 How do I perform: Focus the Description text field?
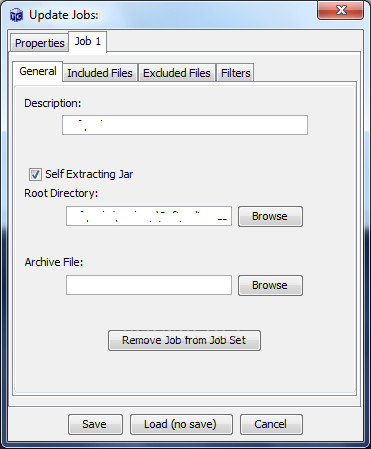click(x=185, y=125)
